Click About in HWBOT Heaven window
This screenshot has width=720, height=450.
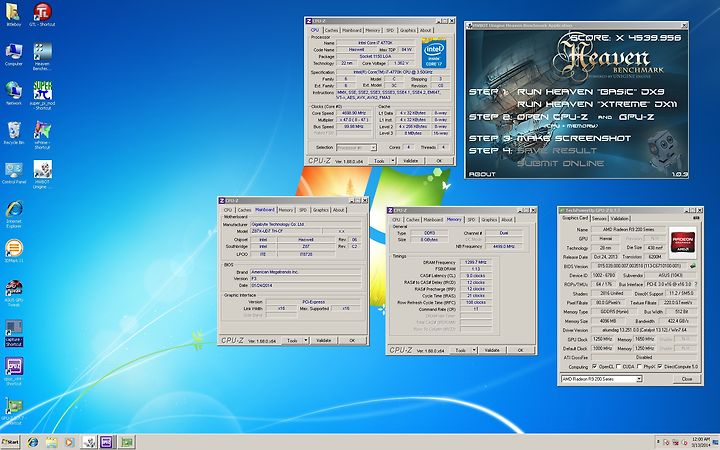coord(482,174)
